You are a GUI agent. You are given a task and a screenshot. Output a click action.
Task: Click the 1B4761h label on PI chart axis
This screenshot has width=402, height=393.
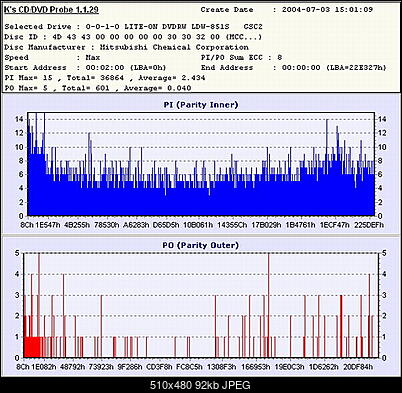coord(300,225)
